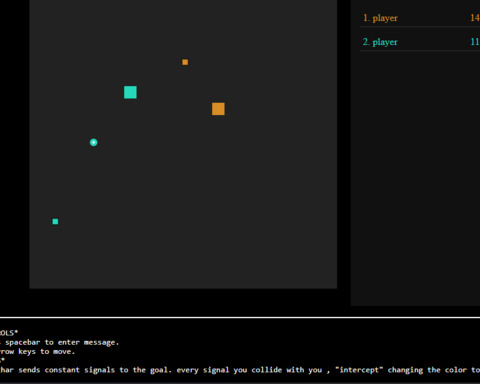Click the small teal square
The image size is (480, 384).
(55, 221)
